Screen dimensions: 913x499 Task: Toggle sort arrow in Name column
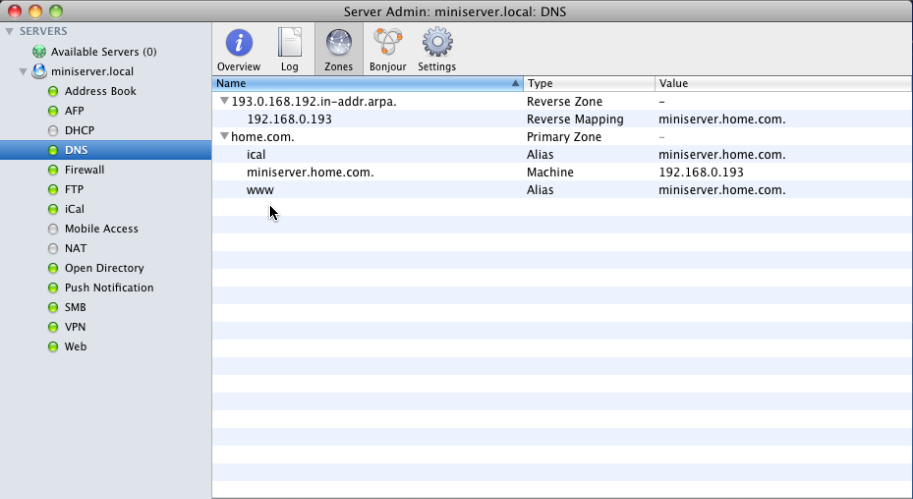(x=515, y=83)
